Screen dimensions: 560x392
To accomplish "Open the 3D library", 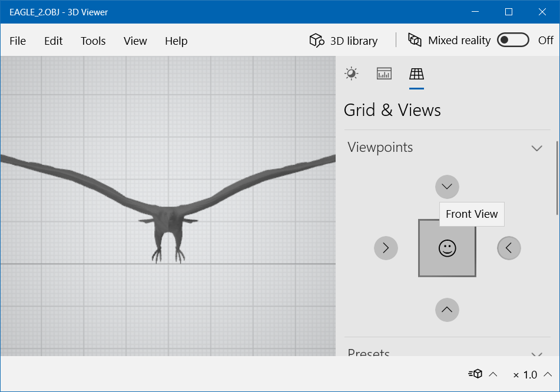I will pyautogui.click(x=344, y=41).
